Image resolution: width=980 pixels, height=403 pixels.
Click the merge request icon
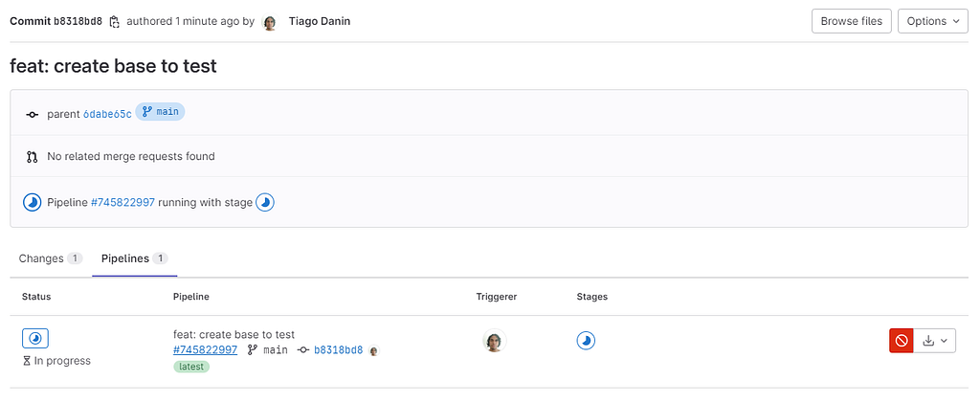(32, 157)
